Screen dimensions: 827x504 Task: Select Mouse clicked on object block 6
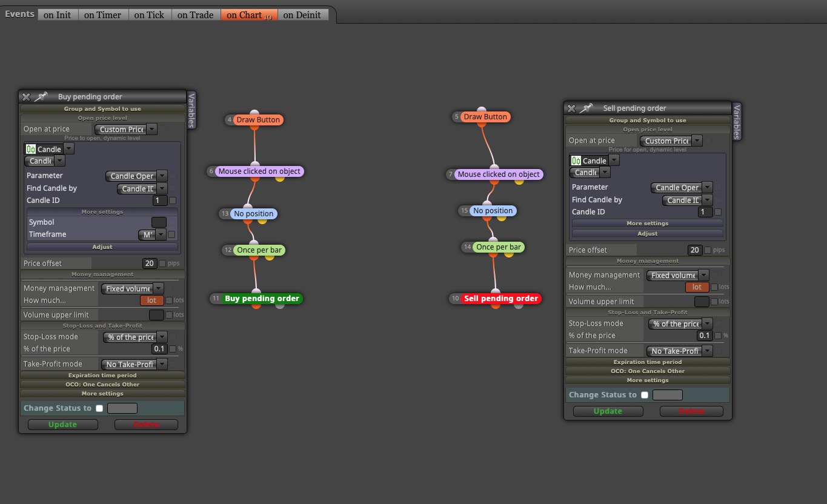point(259,171)
